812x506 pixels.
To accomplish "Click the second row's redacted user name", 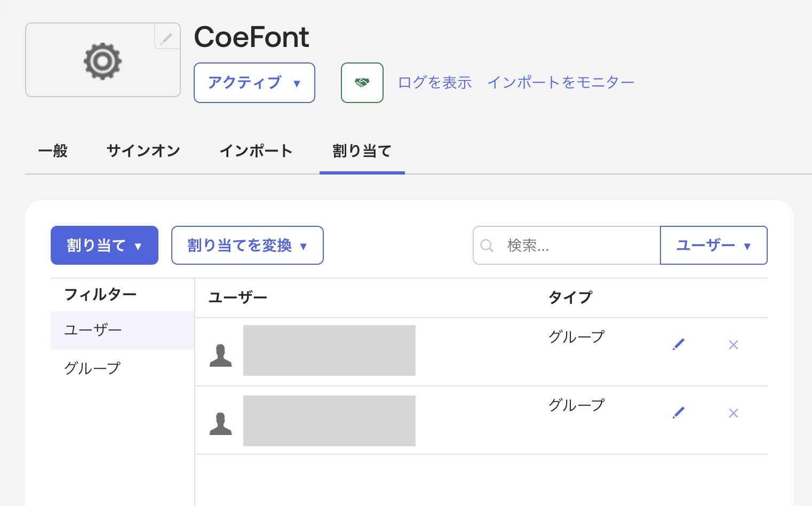I will [x=329, y=421].
